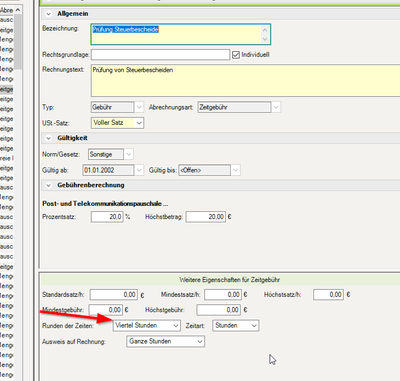Collapse the Gebührenberechnung section
The image size is (400, 381).
[x=49, y=185]
